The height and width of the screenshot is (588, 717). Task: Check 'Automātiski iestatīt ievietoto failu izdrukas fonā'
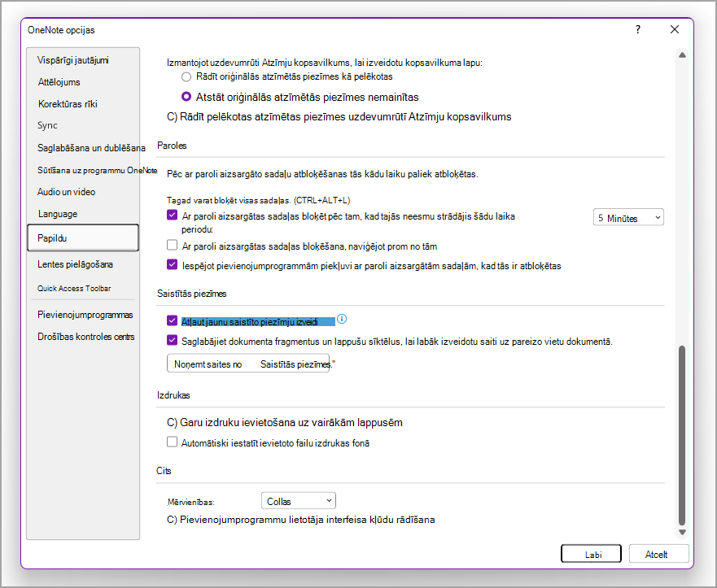[172, 442]
